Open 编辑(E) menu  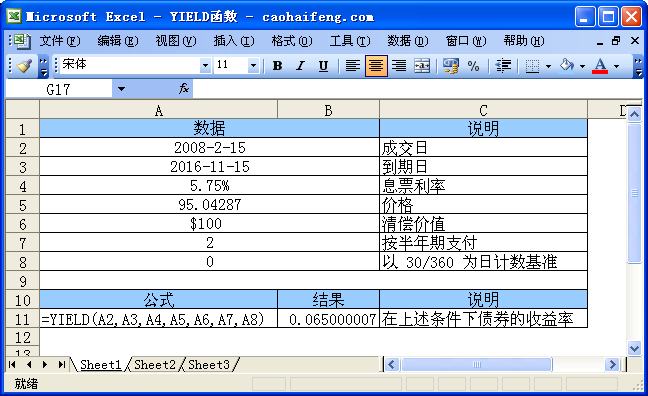(x=118, y=41)
